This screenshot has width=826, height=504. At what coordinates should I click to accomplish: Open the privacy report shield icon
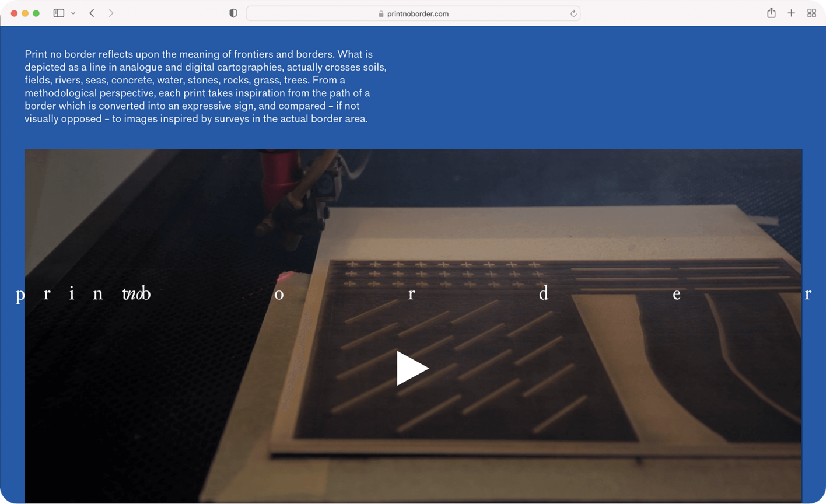pyautogui.click(x=233, y=13)
